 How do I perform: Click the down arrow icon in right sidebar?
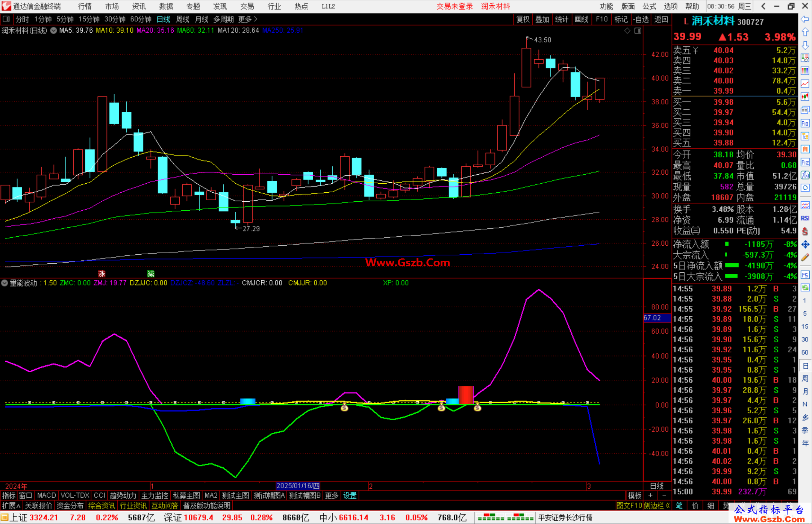(x=805, y=45)
